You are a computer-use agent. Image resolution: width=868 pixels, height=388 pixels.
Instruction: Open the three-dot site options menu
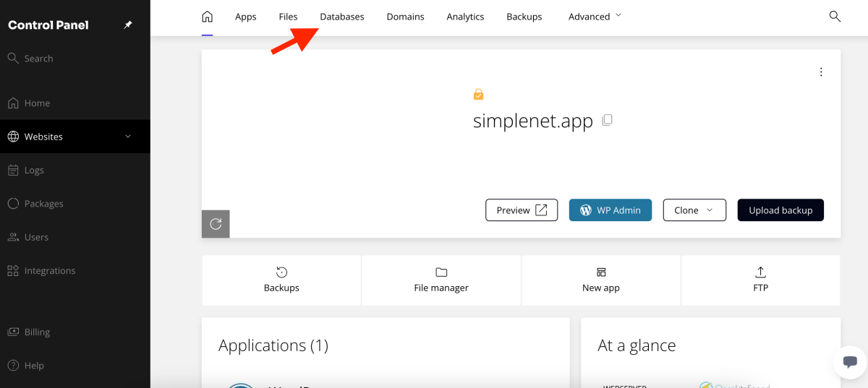(x=821, y=72)
